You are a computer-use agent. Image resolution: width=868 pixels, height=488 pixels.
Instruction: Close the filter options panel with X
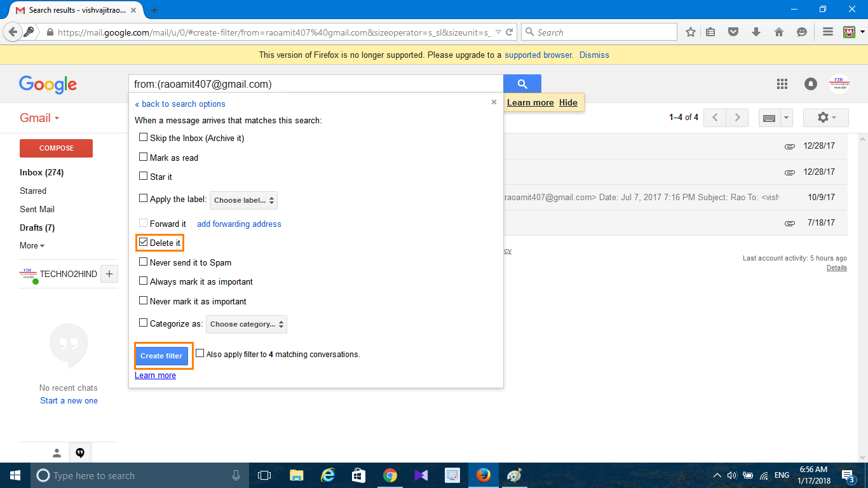tap(494, 102)
